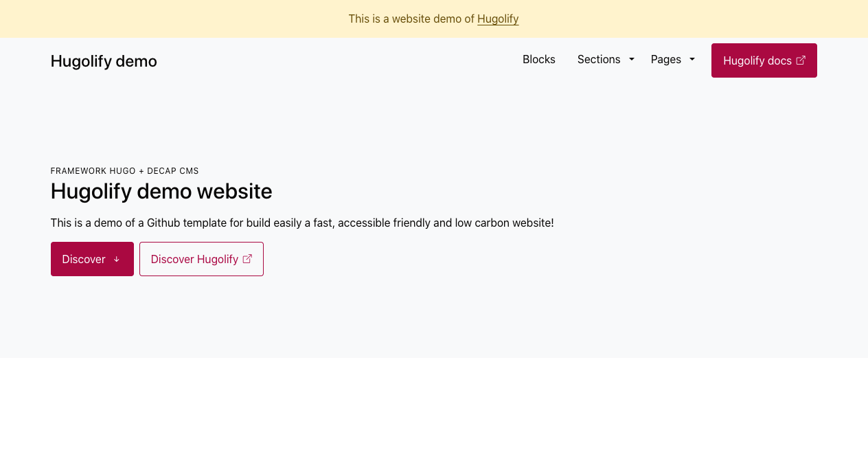Open the Sections navigation menu

pos(599,59)
